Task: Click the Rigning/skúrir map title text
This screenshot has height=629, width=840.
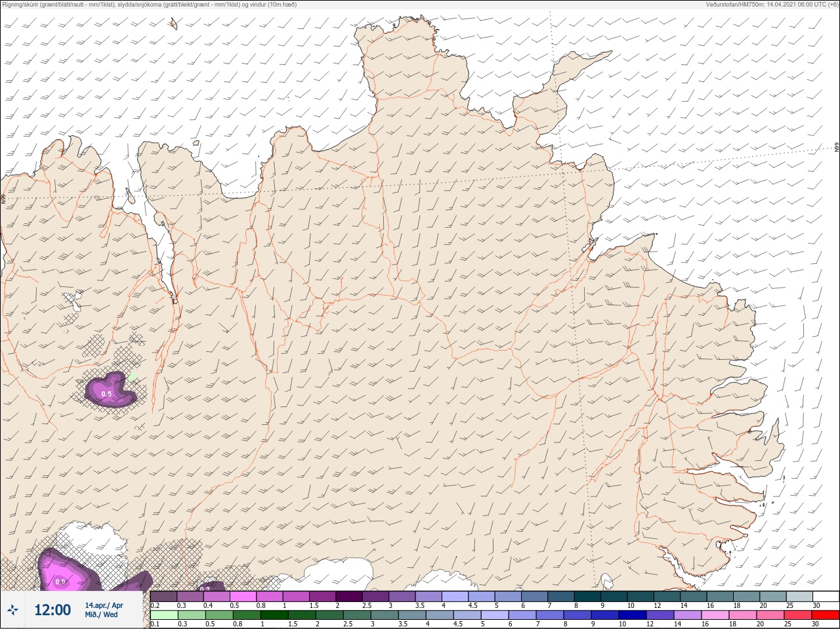Action: point(149,5)
